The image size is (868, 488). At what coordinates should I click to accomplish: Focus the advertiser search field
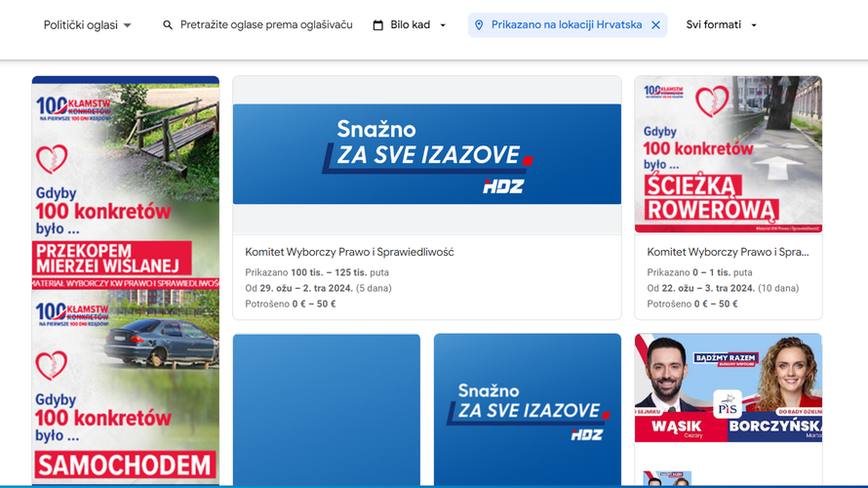pos(266,25)
